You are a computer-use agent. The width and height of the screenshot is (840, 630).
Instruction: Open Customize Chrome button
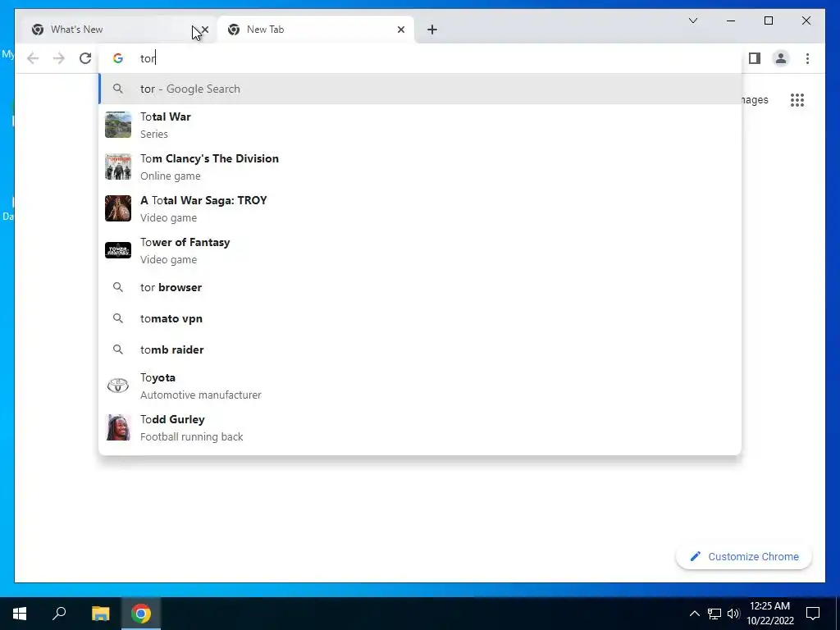744,557
